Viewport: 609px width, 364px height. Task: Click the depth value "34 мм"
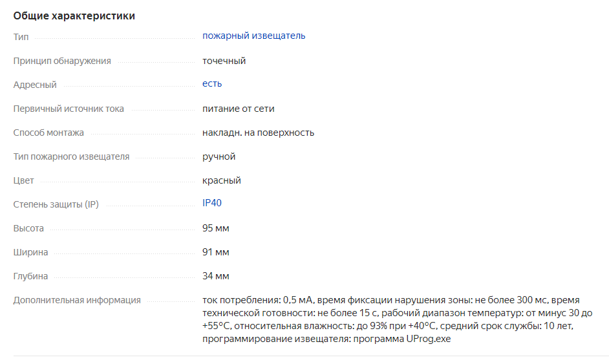(216, 277)
